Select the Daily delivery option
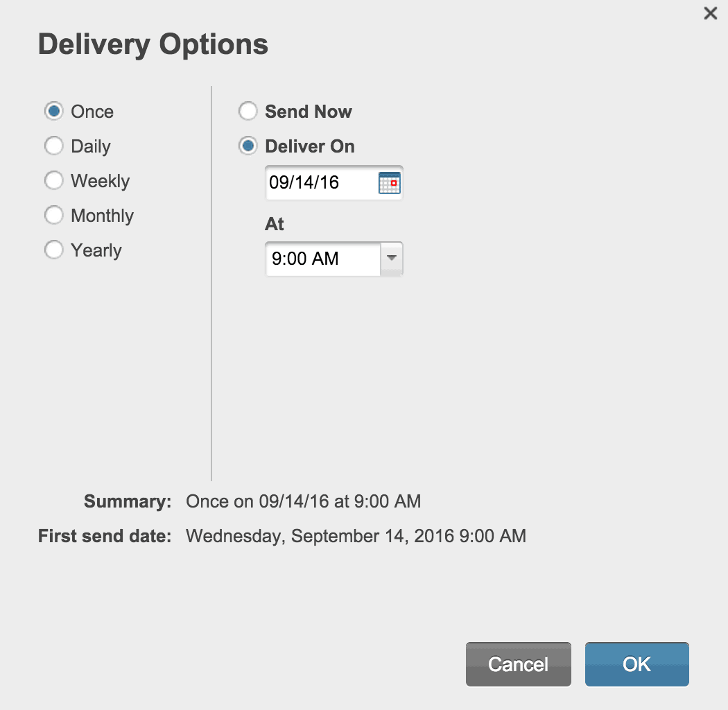 tap(53, 146)
